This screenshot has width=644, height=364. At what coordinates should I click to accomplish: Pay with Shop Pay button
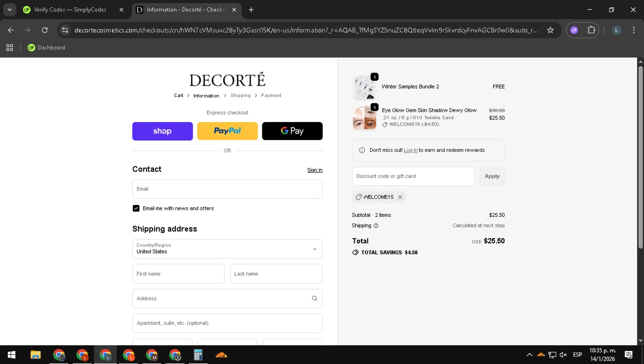tap(162, 131)
